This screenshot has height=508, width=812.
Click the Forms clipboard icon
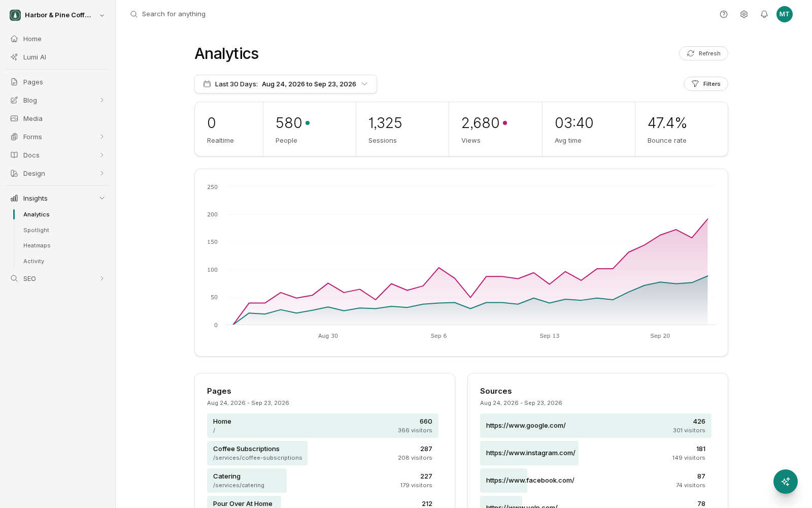click(14, 137)
